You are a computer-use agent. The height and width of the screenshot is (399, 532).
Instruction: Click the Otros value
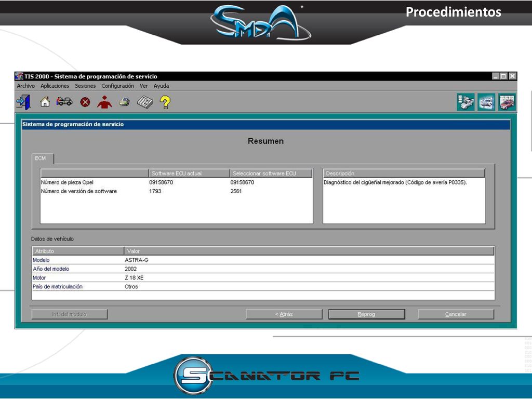coord(131,286)
